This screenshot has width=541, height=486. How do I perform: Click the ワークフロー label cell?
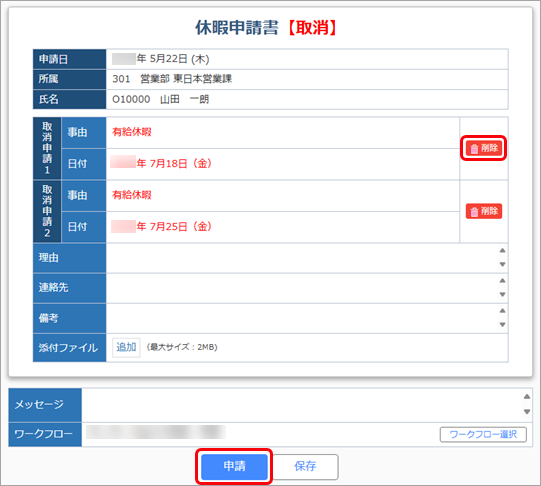click(45, 434)
